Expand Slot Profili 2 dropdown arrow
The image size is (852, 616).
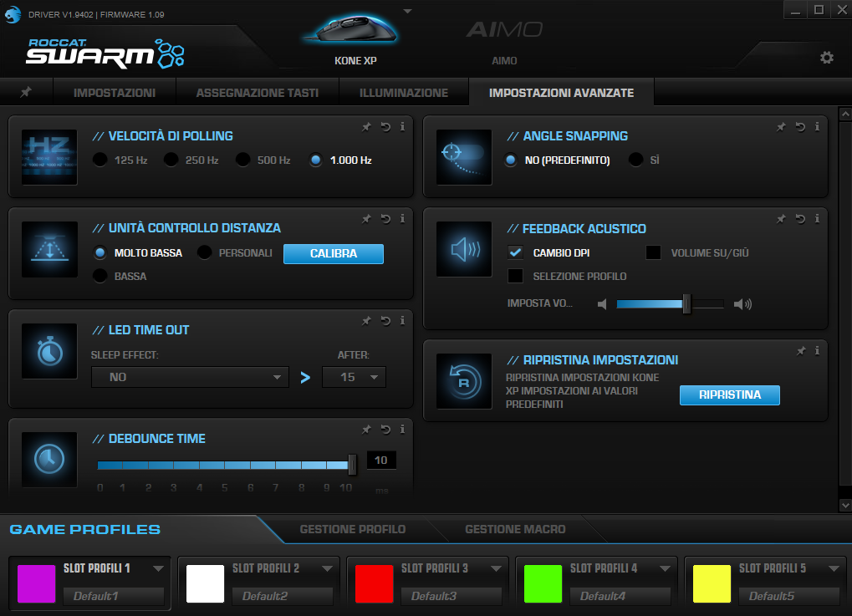pyautogui.click(x=327, y=568)
